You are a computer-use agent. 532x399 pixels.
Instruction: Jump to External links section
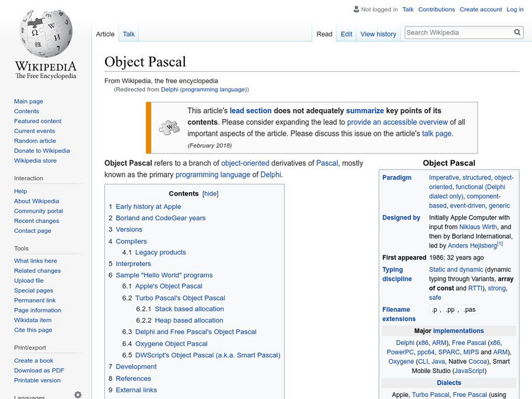click(x=136, y=390)
